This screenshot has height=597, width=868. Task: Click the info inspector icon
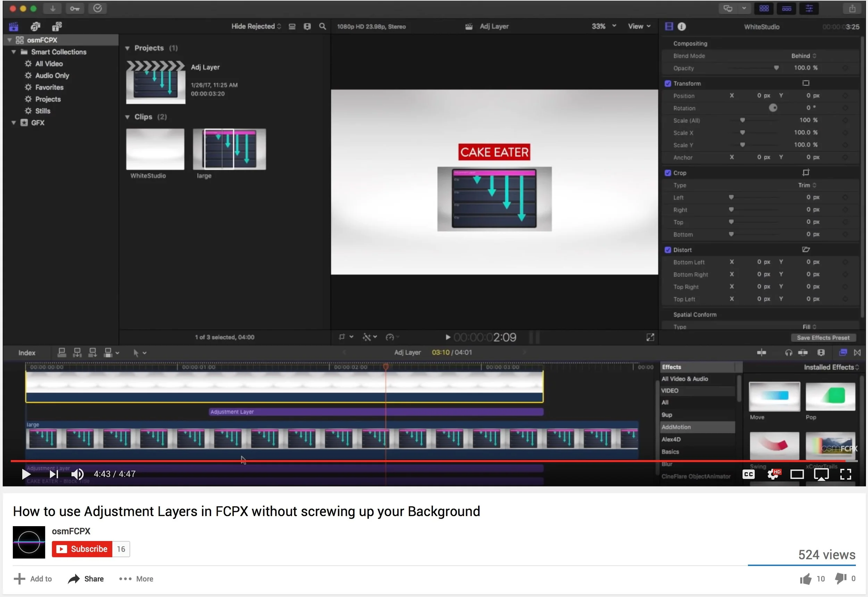682,26
